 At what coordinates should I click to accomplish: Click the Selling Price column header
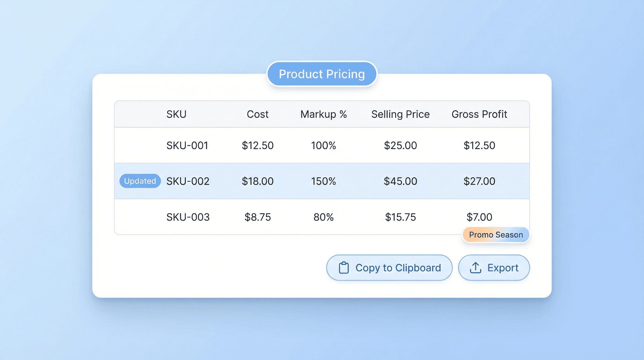[400, 114]
